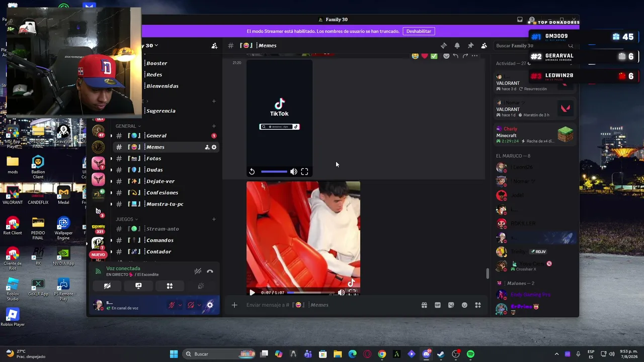Create channel in JUEGOS category

pyautogui.click(x=214, y=220)
